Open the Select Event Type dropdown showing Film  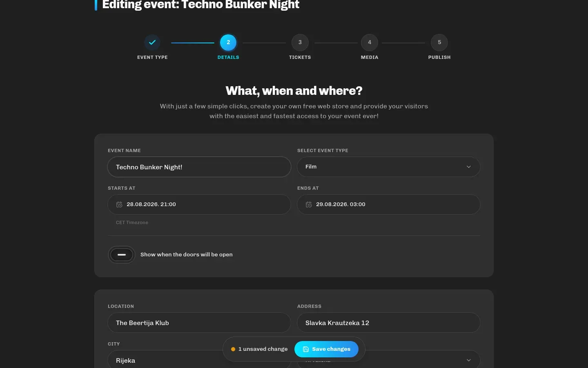coord(389,167)
